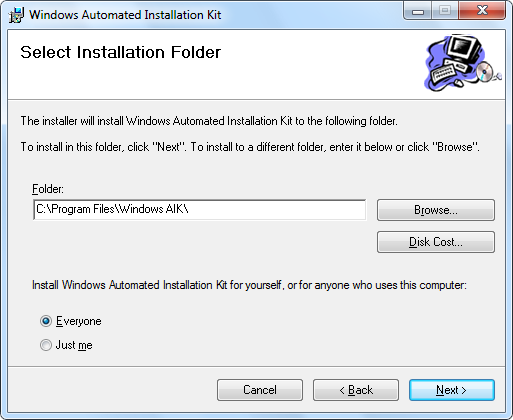Select the Everyone radio option
513x420 pixels.
[46, 321]
